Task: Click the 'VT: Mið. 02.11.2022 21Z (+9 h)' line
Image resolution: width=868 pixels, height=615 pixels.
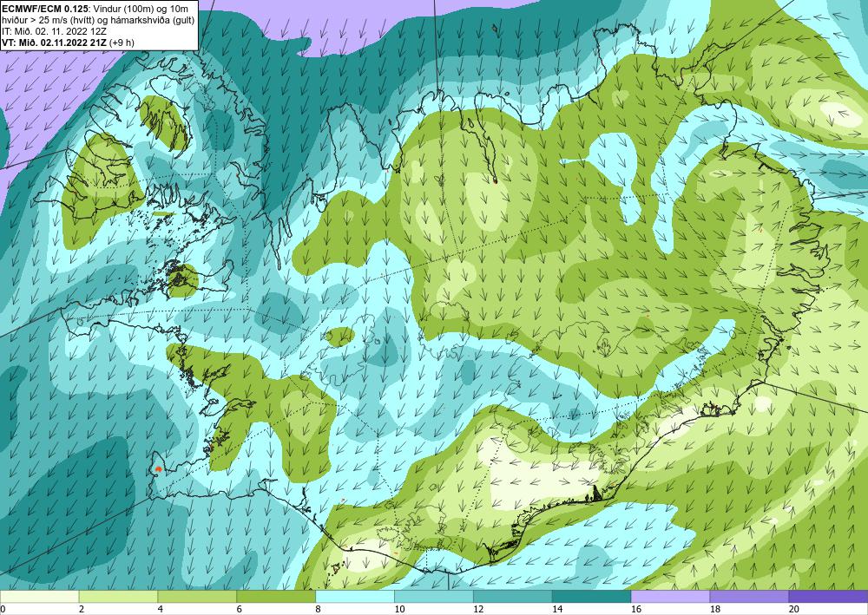Action: coord(68,42)
